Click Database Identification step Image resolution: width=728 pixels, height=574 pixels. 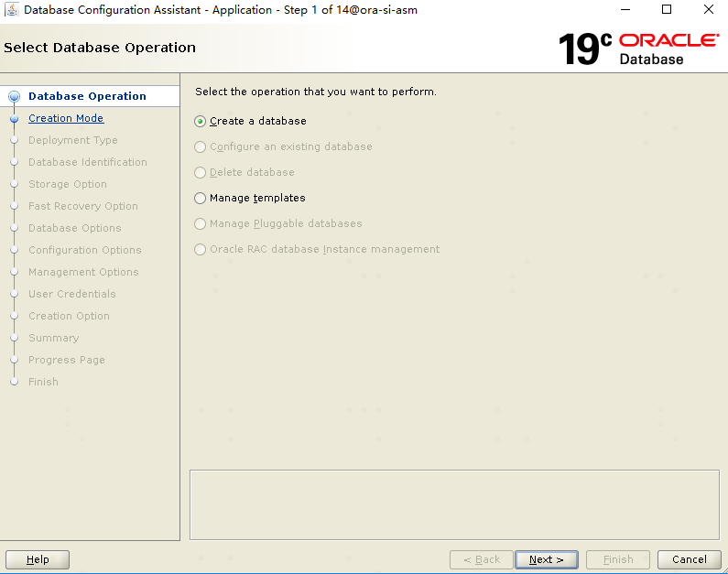pos(88,162)
